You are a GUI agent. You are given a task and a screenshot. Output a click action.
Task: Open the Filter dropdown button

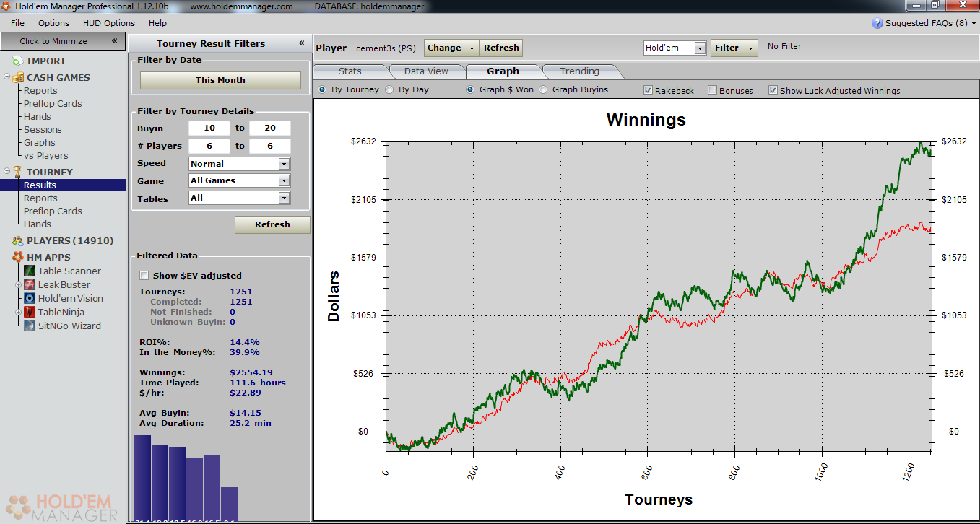[x=734, y=48]
